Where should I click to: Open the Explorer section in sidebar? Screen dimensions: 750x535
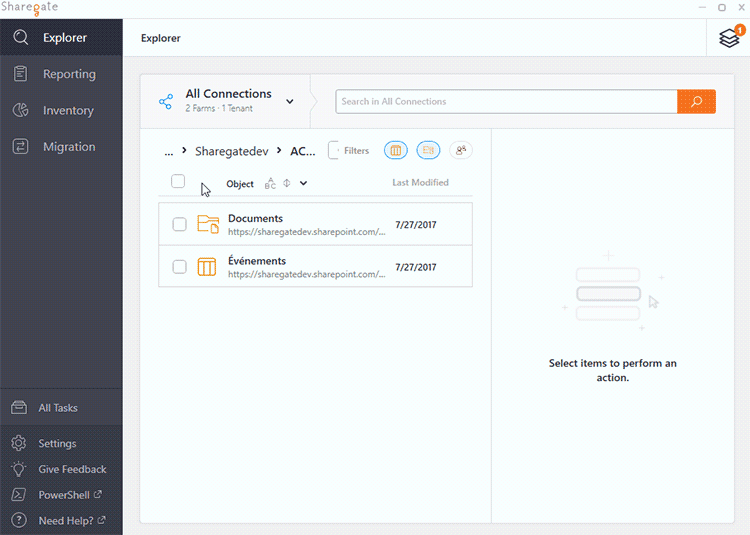(61, 37)
